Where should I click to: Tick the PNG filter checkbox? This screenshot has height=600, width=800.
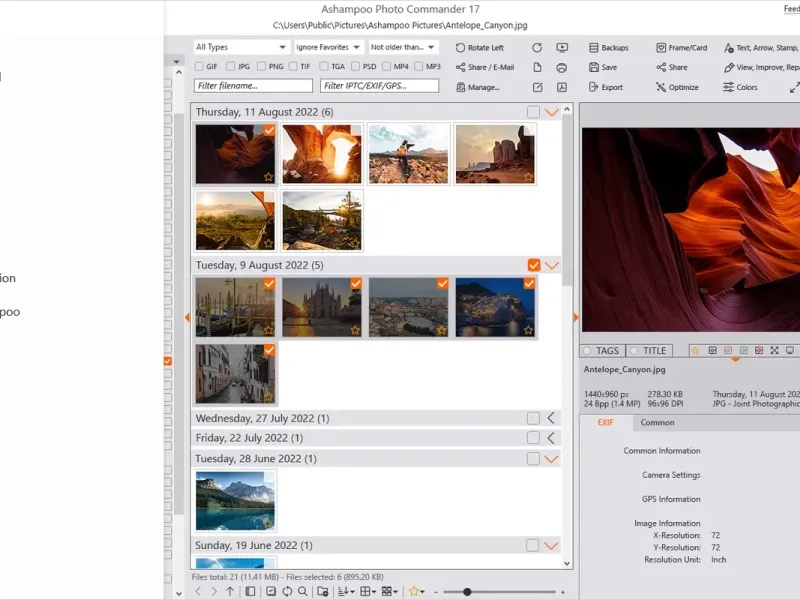click(x=262, y=67)
